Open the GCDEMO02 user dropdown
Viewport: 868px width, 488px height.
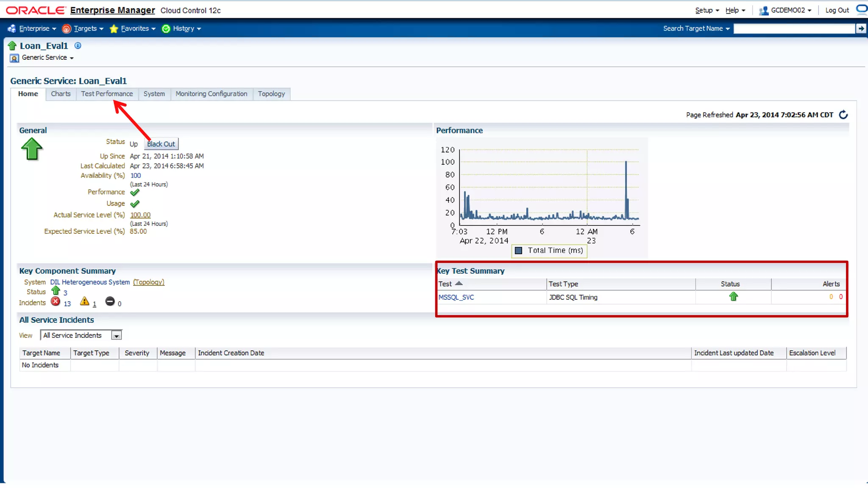791,11
